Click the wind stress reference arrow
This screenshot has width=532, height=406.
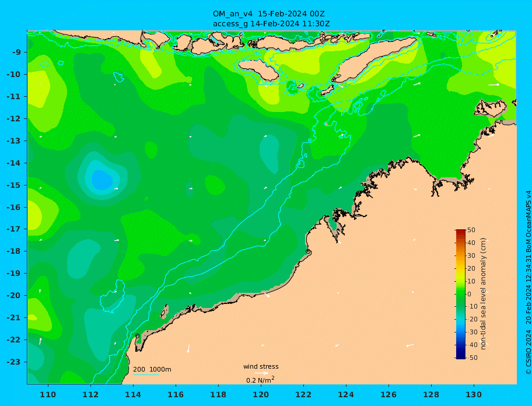261,373
